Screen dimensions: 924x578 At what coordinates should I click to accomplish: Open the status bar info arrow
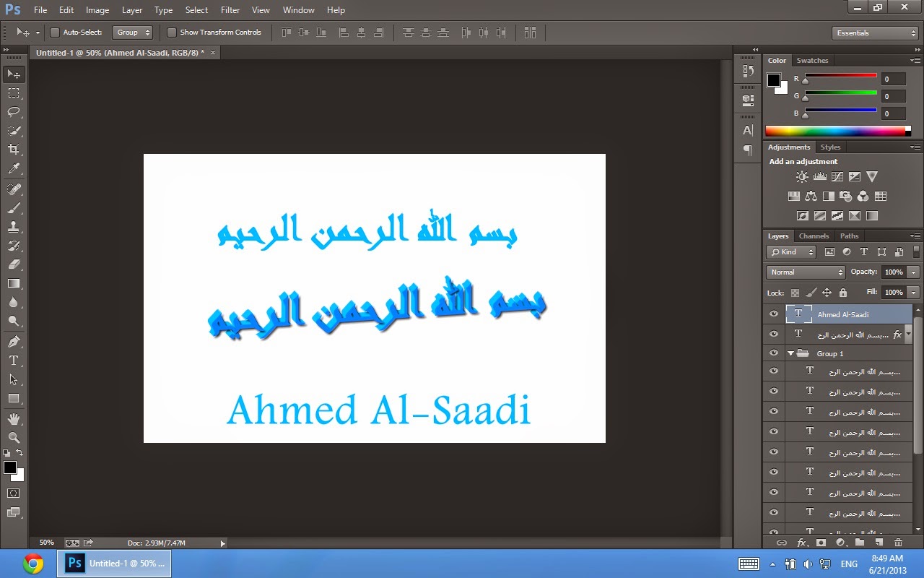pos(222,543)
